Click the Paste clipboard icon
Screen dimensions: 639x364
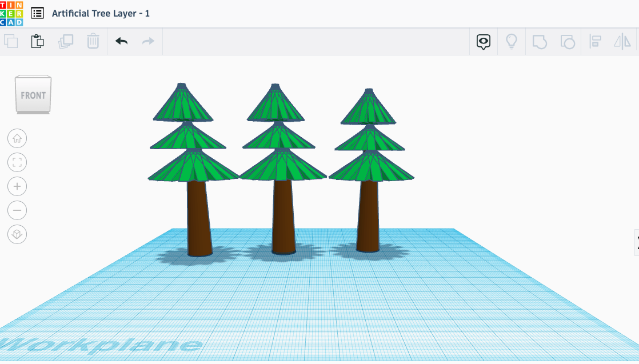point(38,41)
